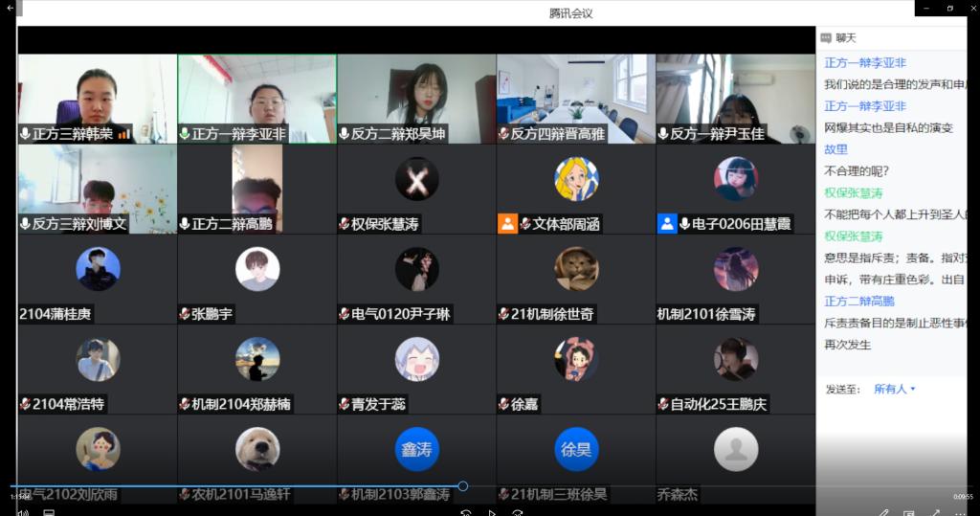The height and width of the screenshot is (516, 980).
Task: Toggle the muted mic of 张鹏宇
Action: coord(185,314)
